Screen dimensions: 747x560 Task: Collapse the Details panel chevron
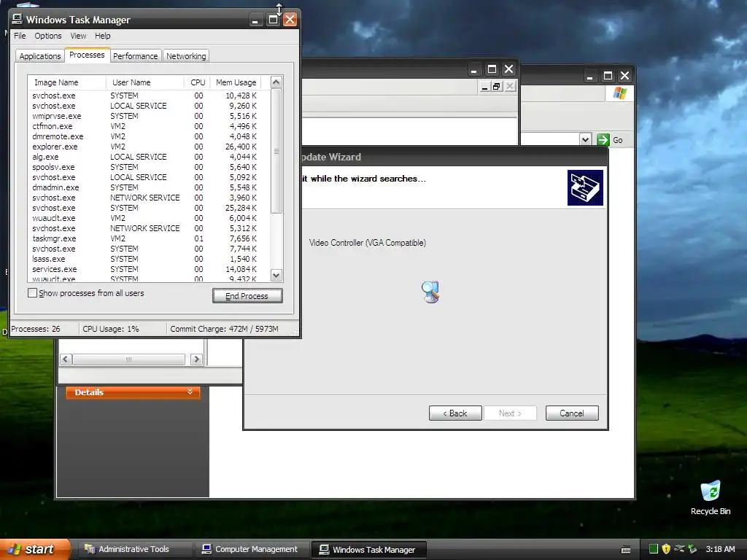point(190,392)
